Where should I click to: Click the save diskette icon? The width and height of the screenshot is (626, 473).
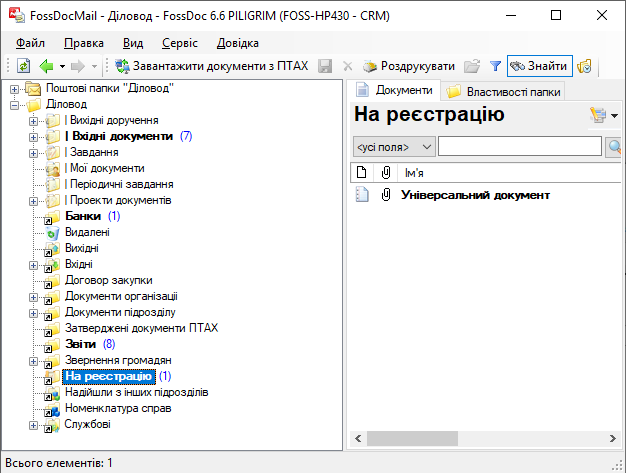[325, 66]
